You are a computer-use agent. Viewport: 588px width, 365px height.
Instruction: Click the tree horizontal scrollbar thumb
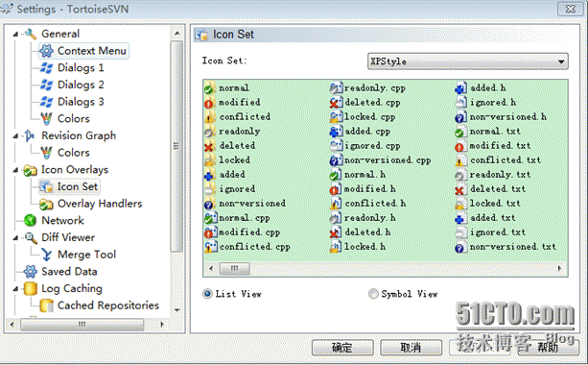click(x=82, y=325)
